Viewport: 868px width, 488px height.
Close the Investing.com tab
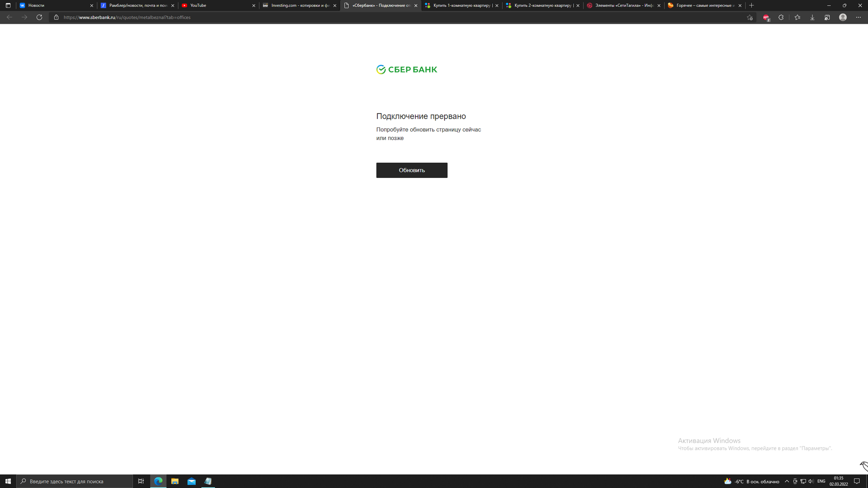334,6
